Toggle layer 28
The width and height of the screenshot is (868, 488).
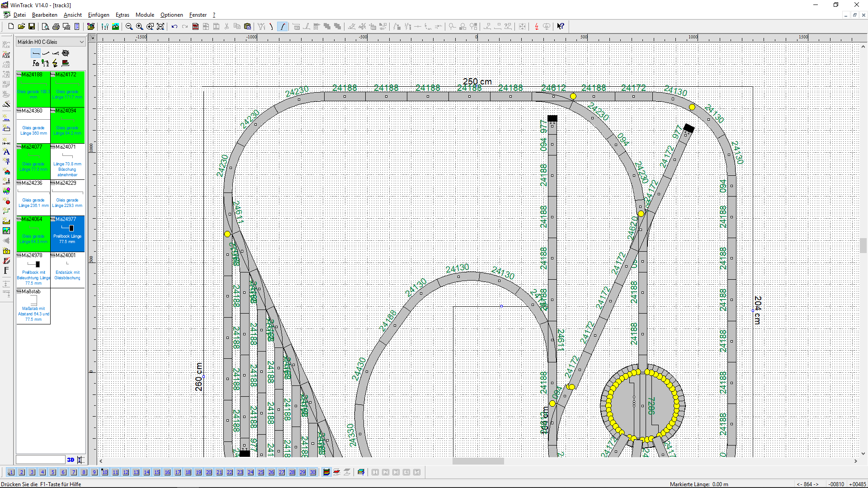tap(292, 472)
